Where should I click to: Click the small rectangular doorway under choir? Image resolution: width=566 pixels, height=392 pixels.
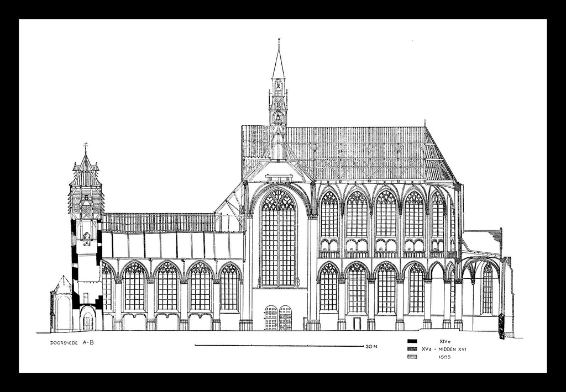(x=357, y=324)
